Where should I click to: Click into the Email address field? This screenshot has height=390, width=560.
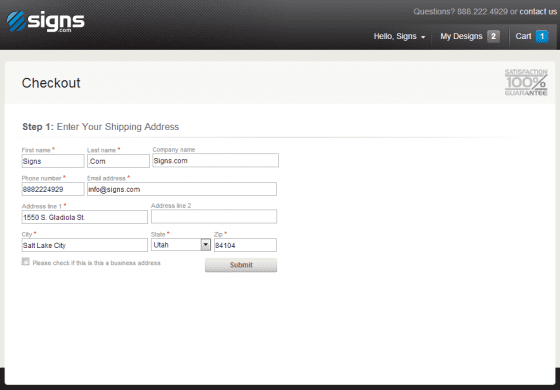coord(182,189)
